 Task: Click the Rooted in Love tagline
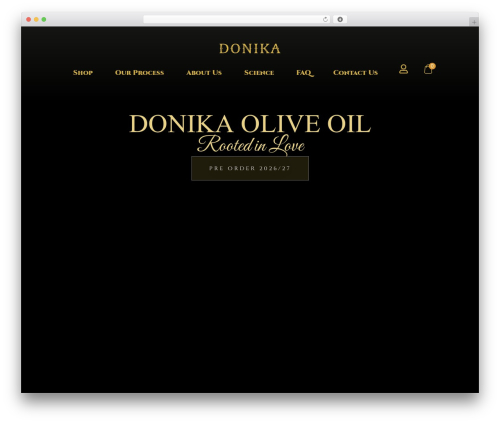[251, 145]
